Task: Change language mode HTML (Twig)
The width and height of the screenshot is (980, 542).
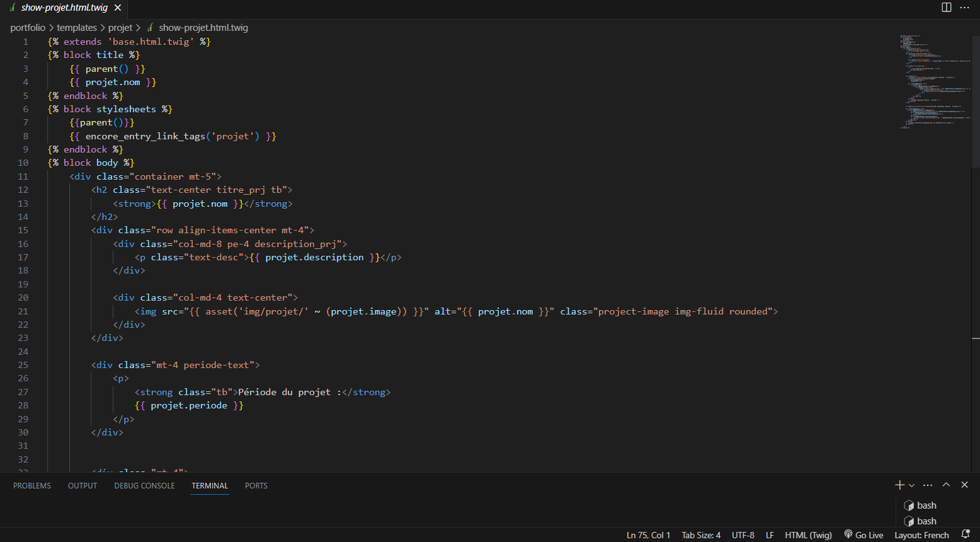Action: (x=808, y=535)
